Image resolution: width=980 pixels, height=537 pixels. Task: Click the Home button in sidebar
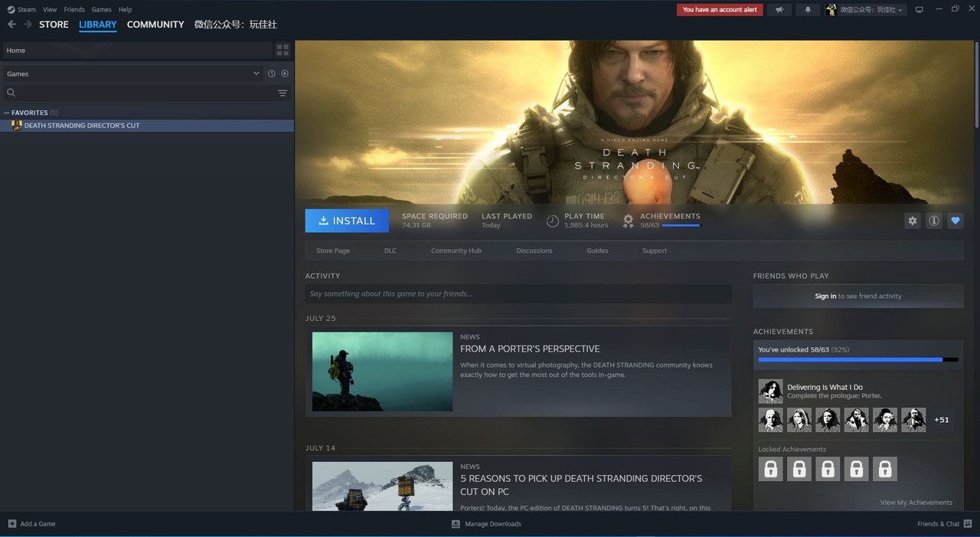click(137, 51)
